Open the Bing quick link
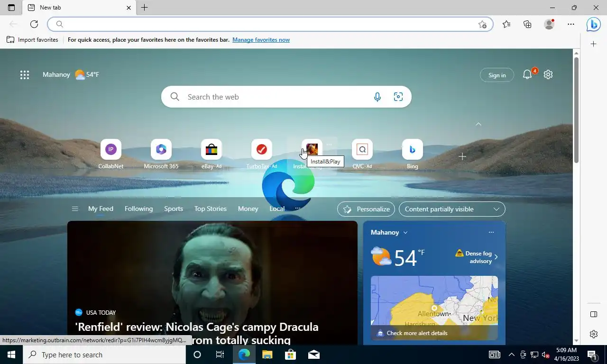Image resolution: width=607 pixels, height=364 pixels. (413, 155)
